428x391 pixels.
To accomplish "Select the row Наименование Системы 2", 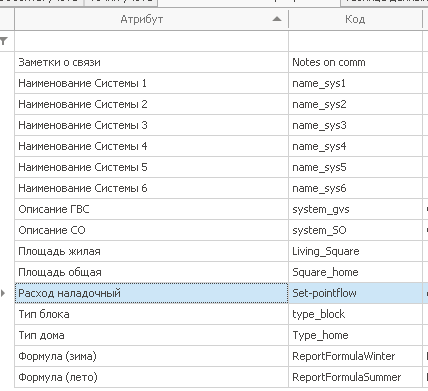I will (151, 104).
